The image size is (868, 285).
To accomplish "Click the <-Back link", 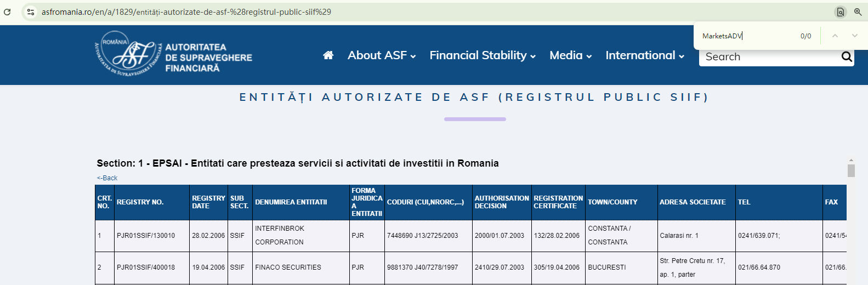I will [x=107, y=178].
